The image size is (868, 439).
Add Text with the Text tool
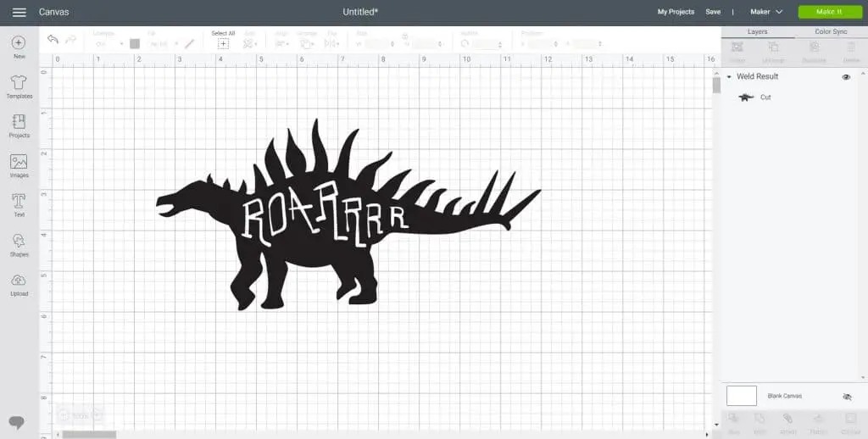[19, 205]
